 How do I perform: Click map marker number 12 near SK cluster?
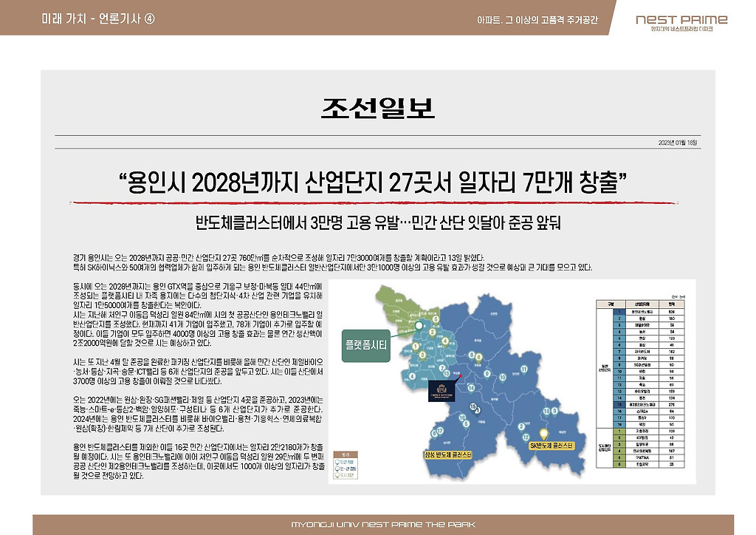click(x=526, y=437)
